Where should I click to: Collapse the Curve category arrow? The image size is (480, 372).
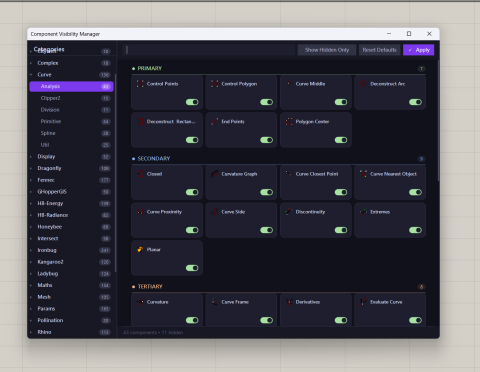tap(31, 75)
